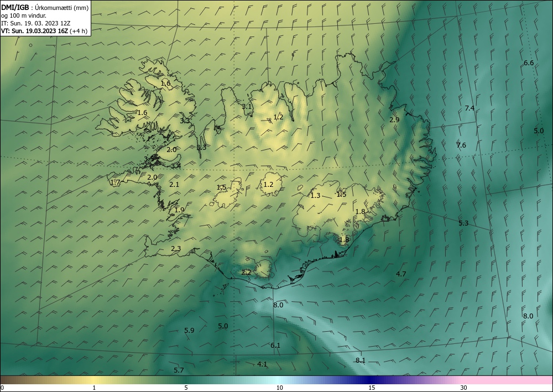Image resolution: width=553 pixels, height=392 pixels.
Task: Click the color scale label "15"
Action: pos(372,388)
